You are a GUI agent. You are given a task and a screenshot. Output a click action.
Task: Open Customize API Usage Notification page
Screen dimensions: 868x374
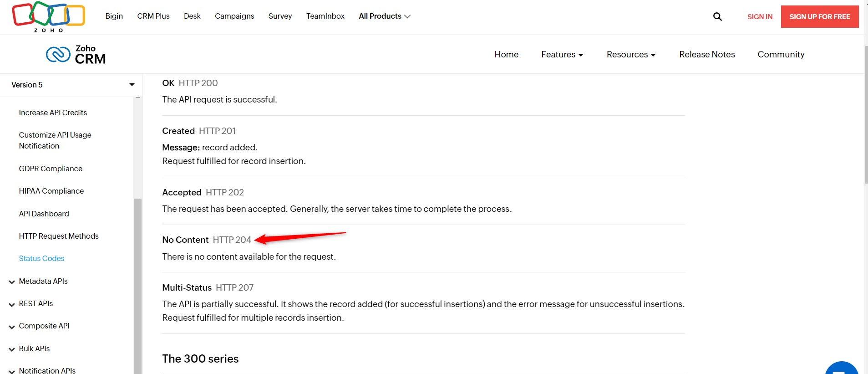coord(55,141)
